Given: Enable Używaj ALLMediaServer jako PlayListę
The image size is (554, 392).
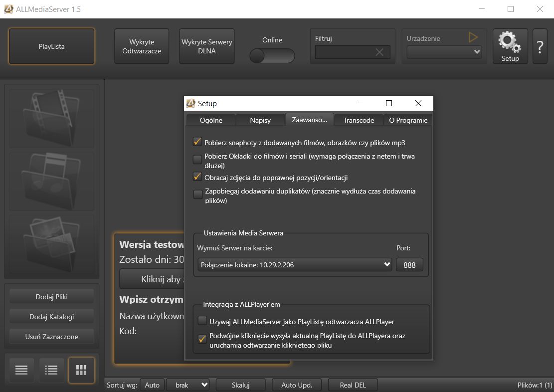Looking at the screenshot, I should click(202, 321).
